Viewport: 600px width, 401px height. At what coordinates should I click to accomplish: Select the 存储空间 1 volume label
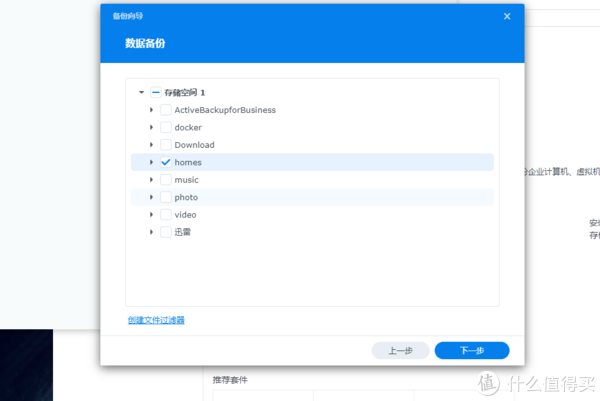coord(185,92)
